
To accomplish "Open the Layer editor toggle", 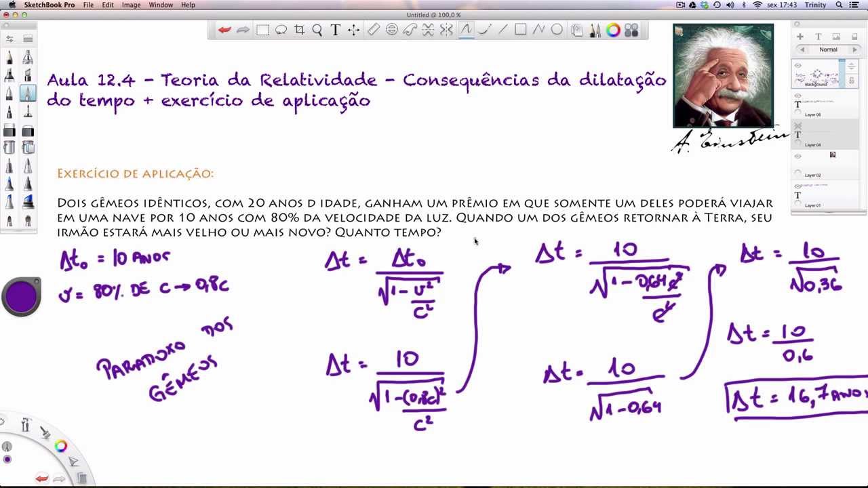I will pyautogui.click(x=577, y=30).
